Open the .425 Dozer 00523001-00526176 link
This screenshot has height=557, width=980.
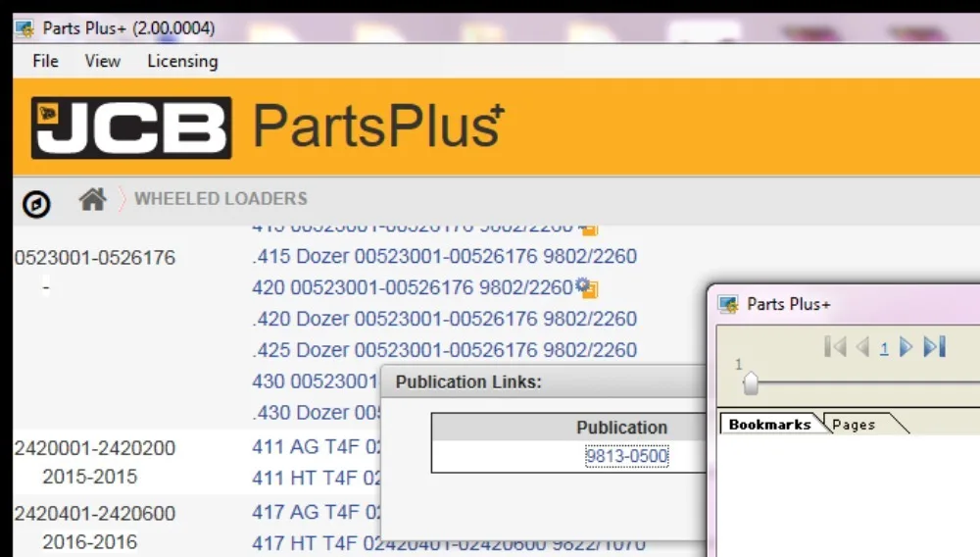pyautogui.click(x=444, y=350)
